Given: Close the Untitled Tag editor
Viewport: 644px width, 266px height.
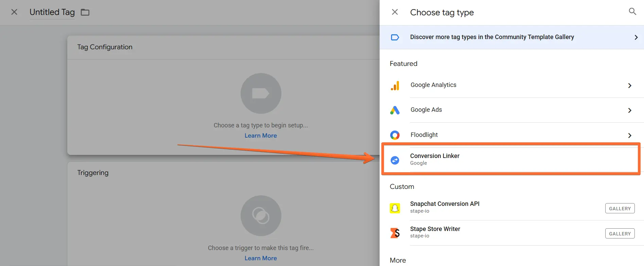Looking at the screenshot, I should (x=14, y=12).
